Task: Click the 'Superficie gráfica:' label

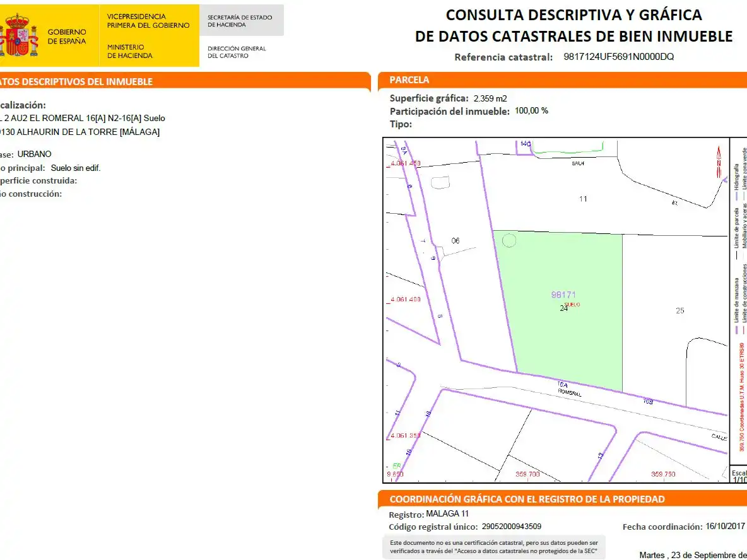Action: (x=429, y=98)
